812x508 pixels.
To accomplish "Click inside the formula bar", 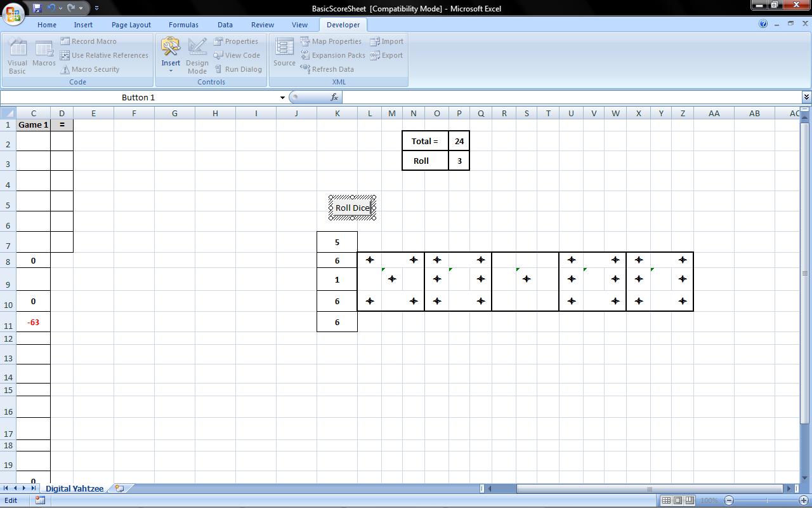I will tap(571, 97).
